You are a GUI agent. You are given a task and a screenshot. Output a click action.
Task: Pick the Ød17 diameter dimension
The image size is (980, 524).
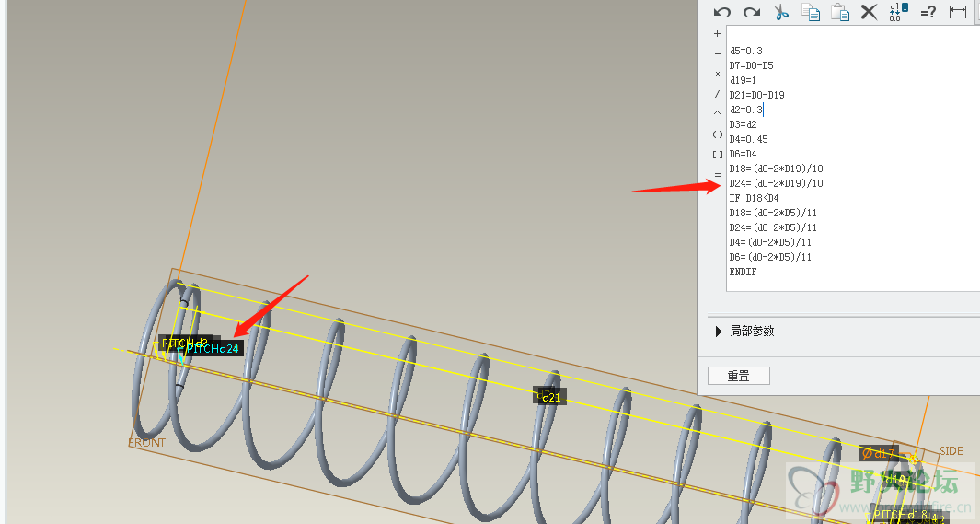tap(878, 453)
